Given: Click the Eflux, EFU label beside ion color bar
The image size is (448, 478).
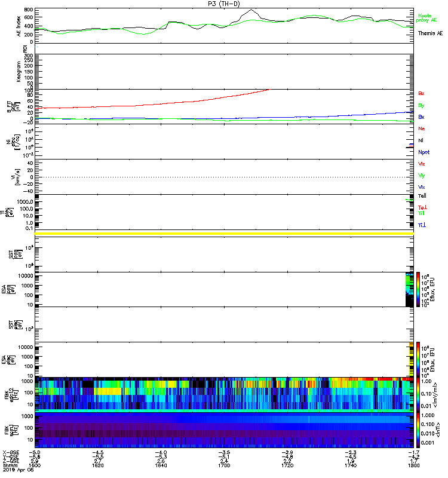Looking at the screenshot, I should [x=432, y=289].
